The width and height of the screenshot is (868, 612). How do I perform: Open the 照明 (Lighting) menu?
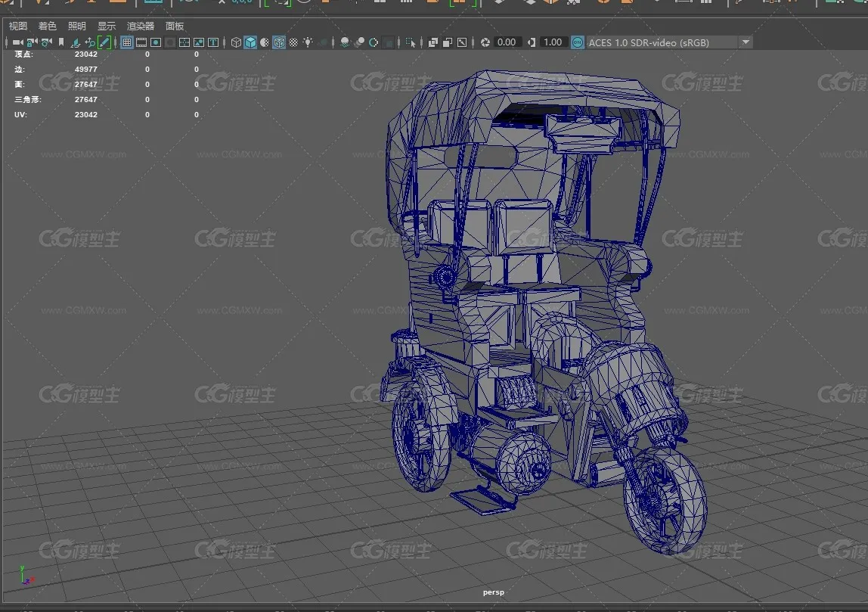tap(77, 26)
